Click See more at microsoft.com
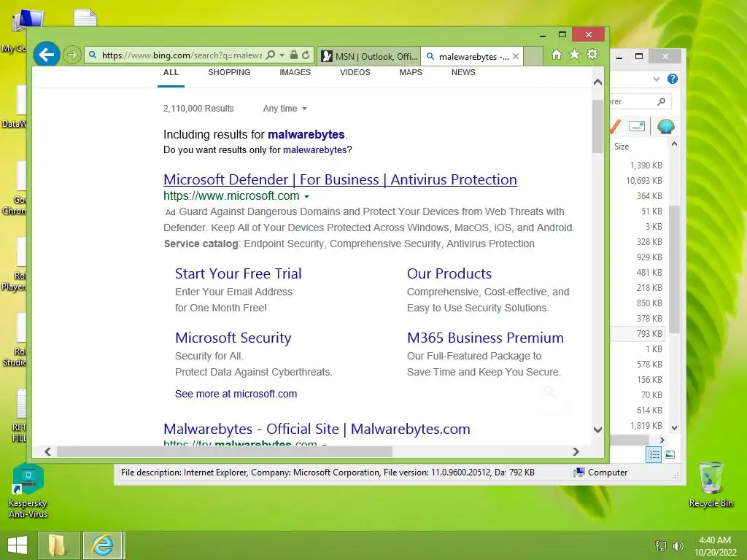Screen dimensions: 747x560 coord(236,394)
